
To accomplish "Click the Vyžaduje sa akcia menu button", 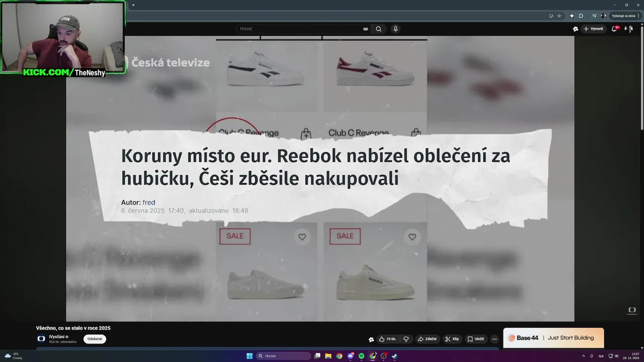I will click(x=626, y=16).
